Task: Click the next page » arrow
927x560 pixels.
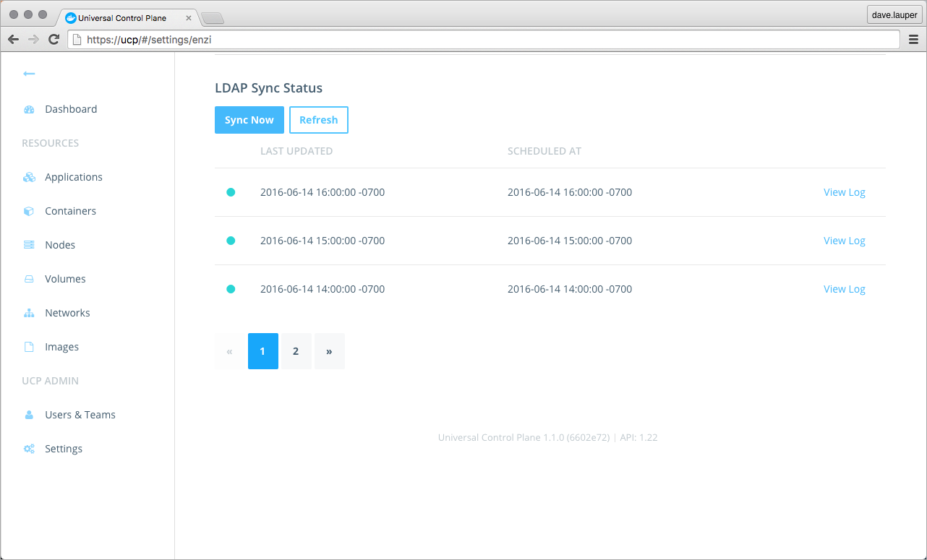Action: 329,351
